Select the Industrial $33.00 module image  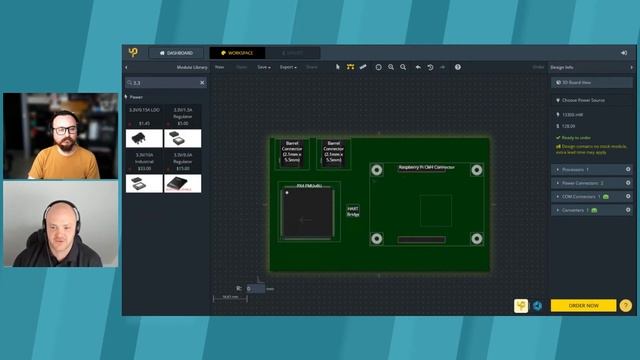(144, 184)
